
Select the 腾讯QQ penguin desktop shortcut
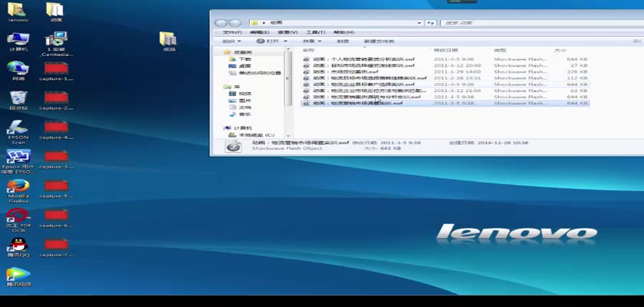point(18,247)
